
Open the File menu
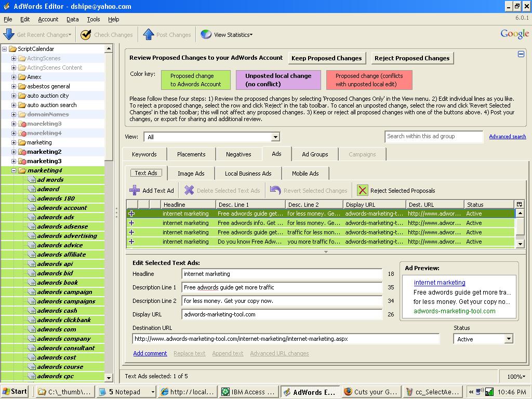pyautogui.click(x=8, y=19)
